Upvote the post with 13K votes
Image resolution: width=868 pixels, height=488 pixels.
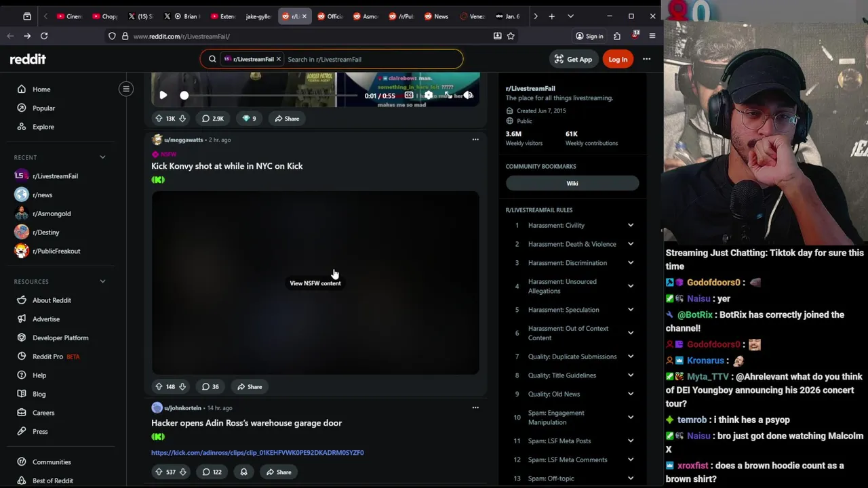(x=159, y=119)
